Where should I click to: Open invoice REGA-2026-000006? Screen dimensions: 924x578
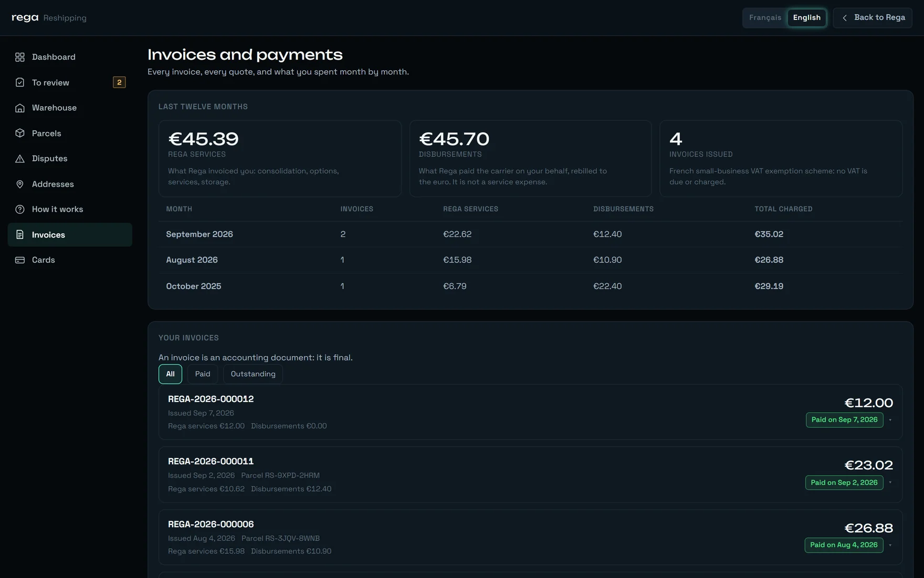[530, 538]
